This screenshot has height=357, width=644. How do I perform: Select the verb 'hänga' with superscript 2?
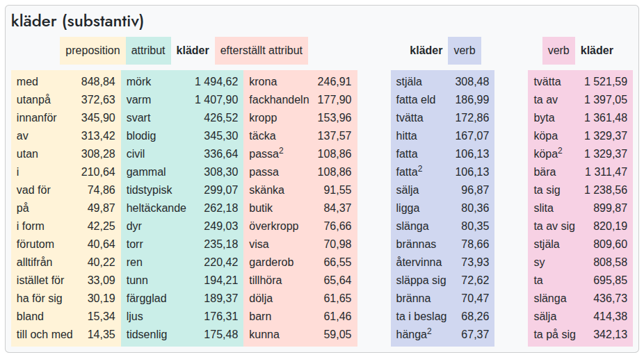coord(414,334)
